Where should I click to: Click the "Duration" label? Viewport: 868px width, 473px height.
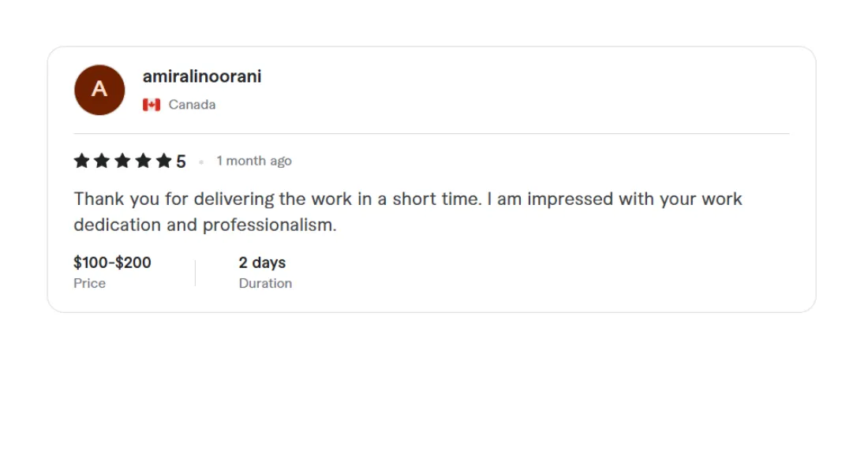(x=265, y=283)
